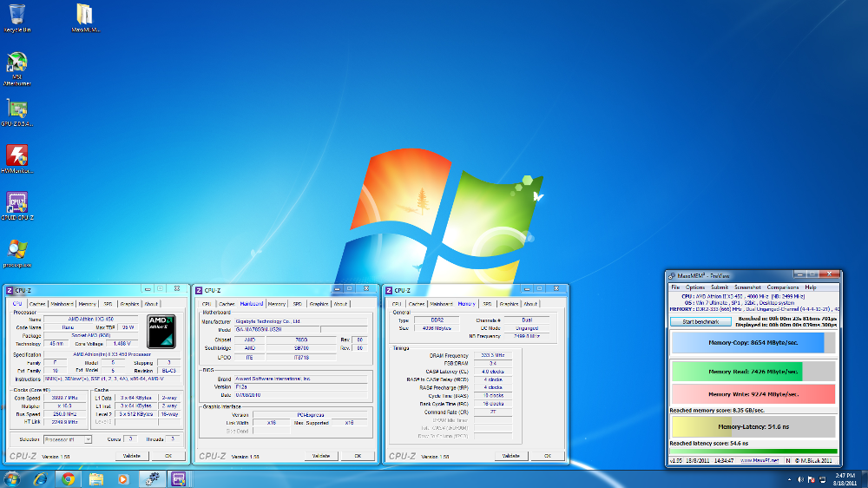Select Memory tab in third CPU-Z window

467,304
